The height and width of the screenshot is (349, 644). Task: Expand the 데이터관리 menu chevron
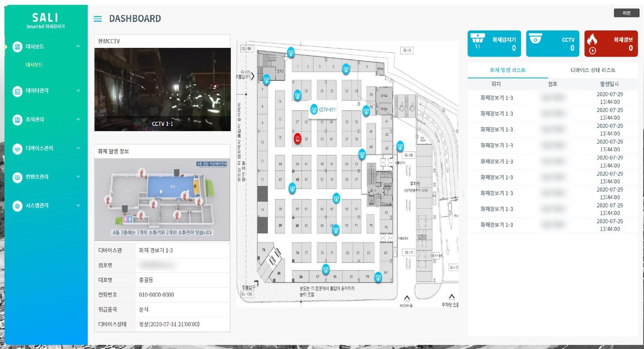pyautogui.click(x=78, y=91)
